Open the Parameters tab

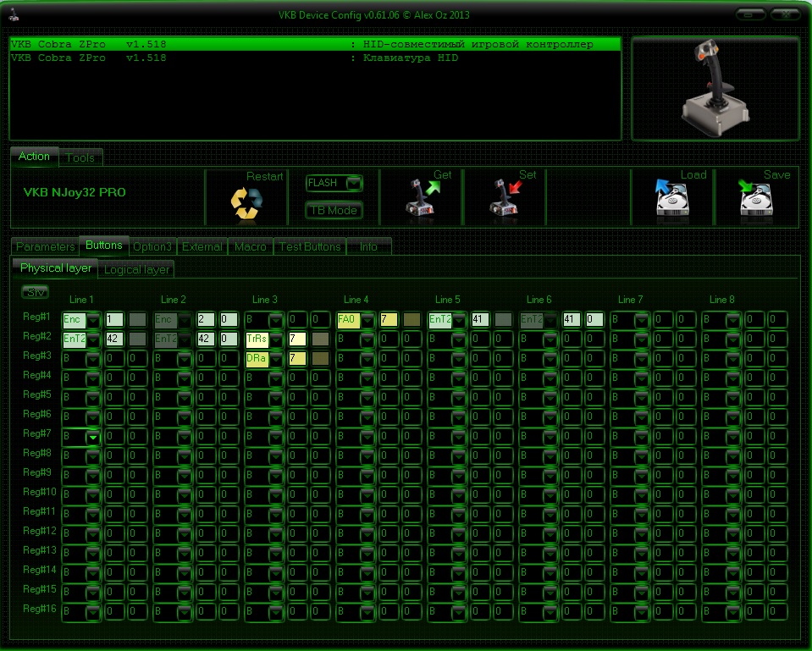(45, 246)
